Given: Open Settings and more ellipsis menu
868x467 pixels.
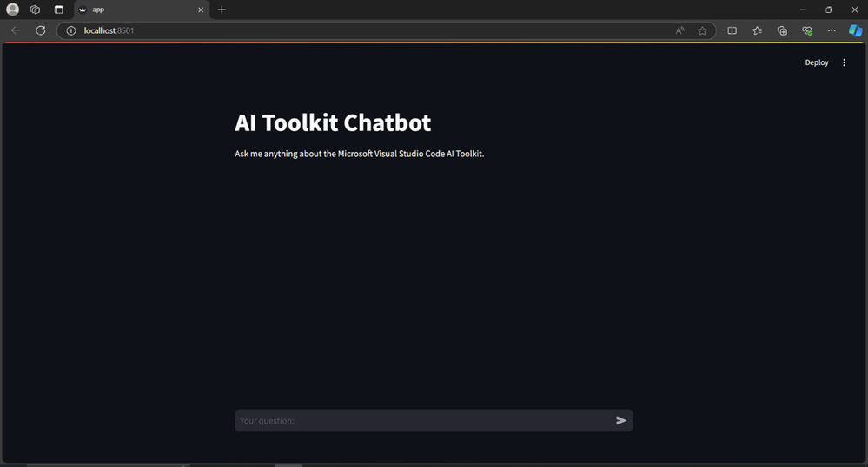Looking at the screenshot, I should click(832, 30).
